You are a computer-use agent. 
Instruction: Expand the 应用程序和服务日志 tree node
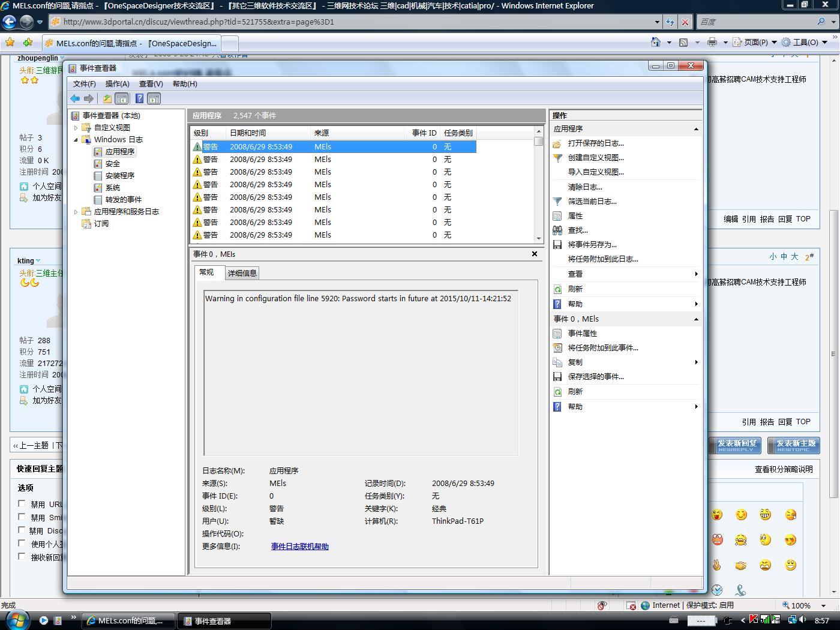[x=76, y=212]
